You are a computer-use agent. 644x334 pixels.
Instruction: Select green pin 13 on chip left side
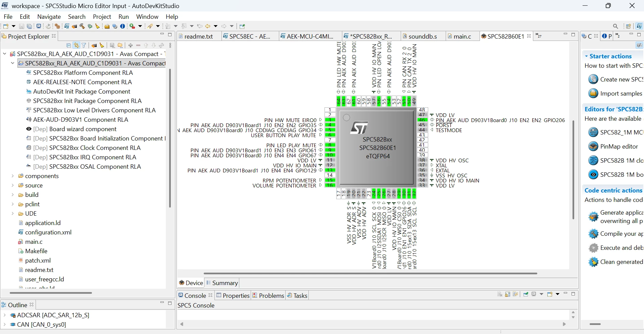tap(330, 170)
